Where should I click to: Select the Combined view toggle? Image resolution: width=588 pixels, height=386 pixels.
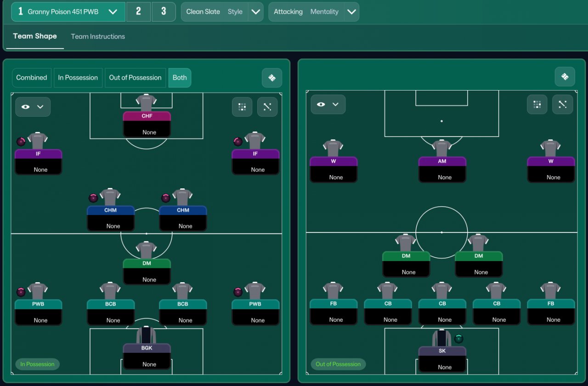point(32,78)
